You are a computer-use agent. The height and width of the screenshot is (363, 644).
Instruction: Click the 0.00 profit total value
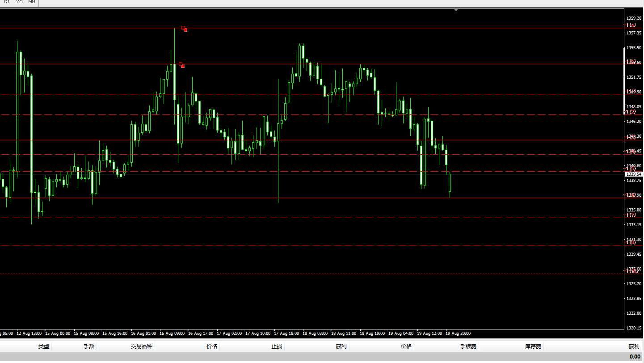click(x=635, y=356)
